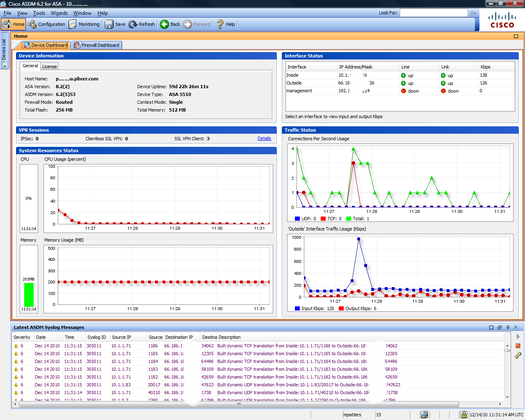Image resolution: width=525 pixels, height=420 pixels.
Task: Return to the Home dashboard
Action: coord(14,24)
